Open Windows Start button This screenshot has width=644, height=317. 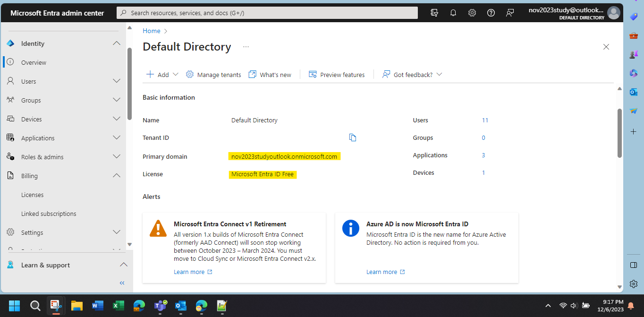click(14, 306)
